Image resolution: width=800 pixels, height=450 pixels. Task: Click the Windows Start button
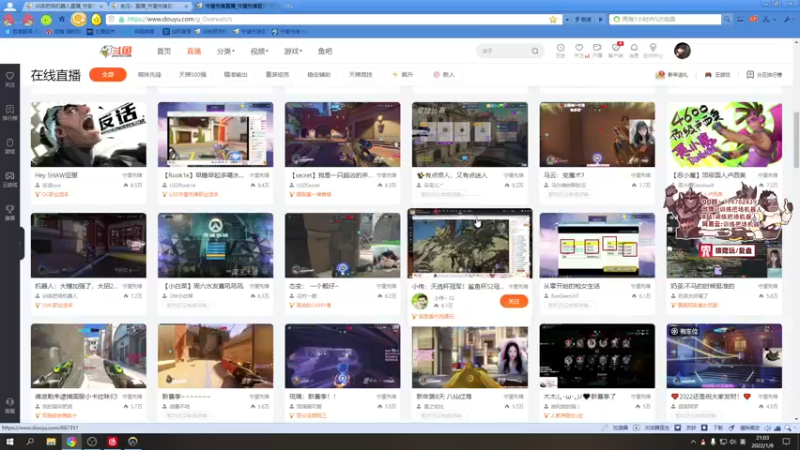click(x=10, y=442)
